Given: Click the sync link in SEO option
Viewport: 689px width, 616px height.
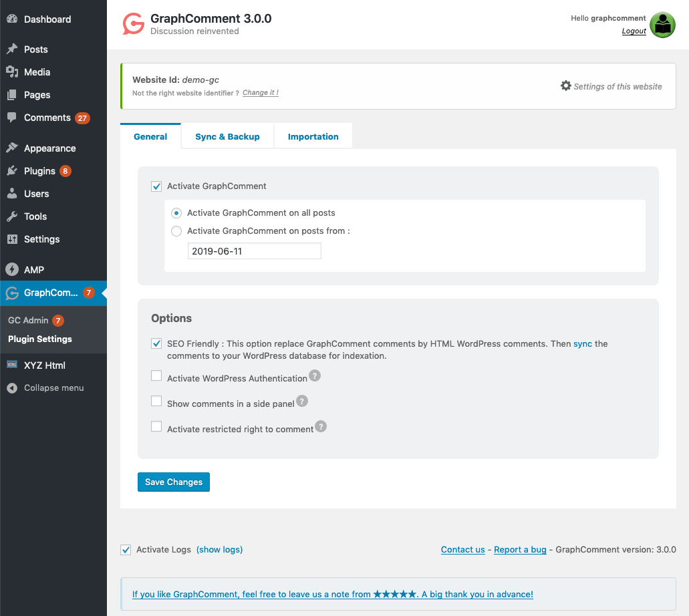Looking at the screenshot, I should [x=583, y=343].
